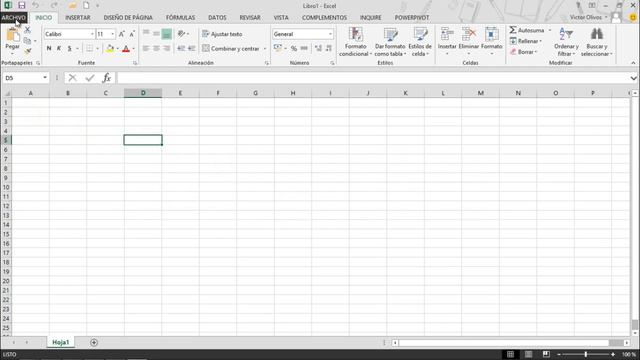Apply percent style icon

pos(293,49)
